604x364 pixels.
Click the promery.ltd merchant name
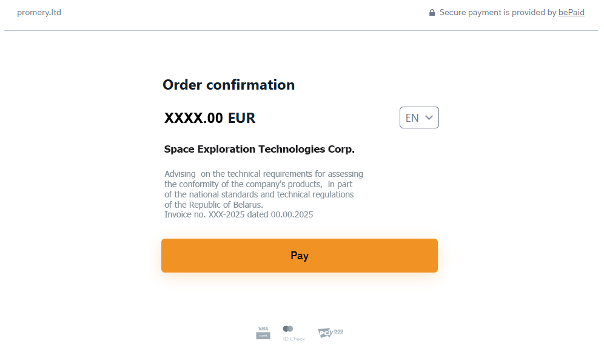coord(39,12)
